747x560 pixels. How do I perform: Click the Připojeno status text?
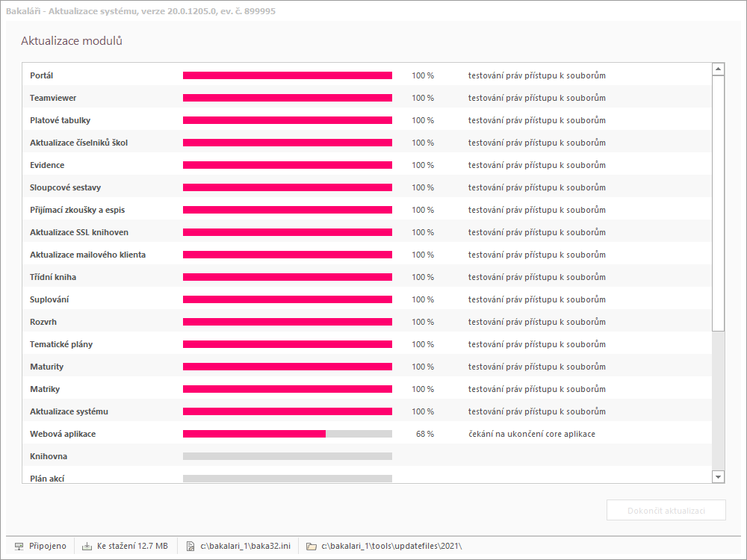coord(48,546)
